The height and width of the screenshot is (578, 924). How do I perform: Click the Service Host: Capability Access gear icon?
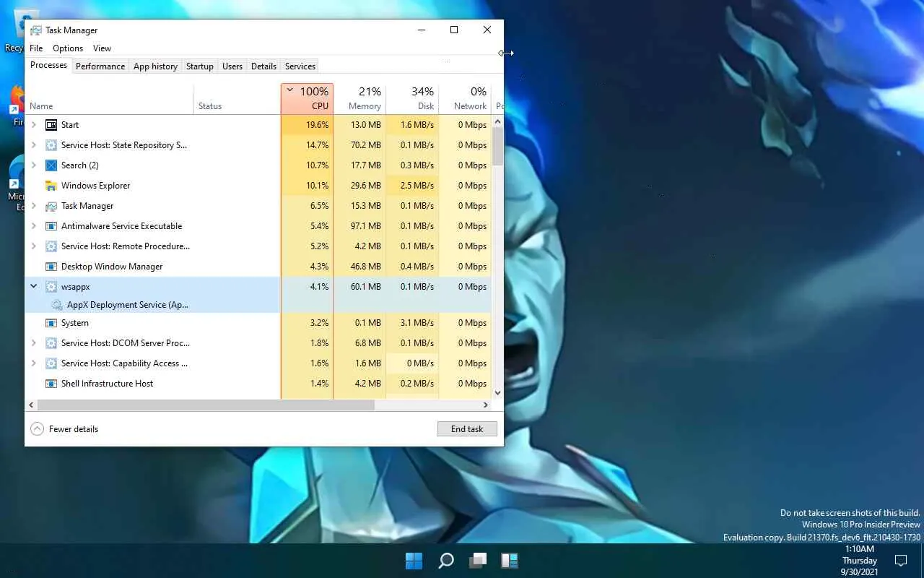tap(51, 363)
